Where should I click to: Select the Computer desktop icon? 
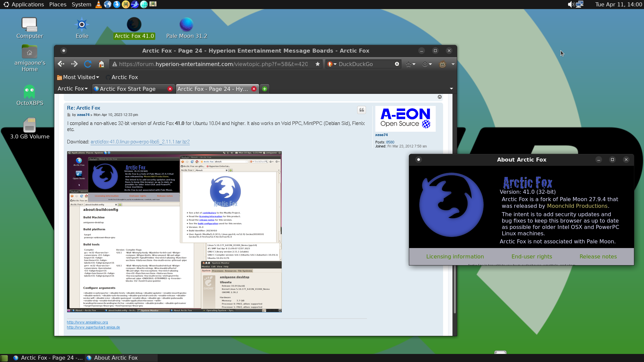tap(30, 28)
